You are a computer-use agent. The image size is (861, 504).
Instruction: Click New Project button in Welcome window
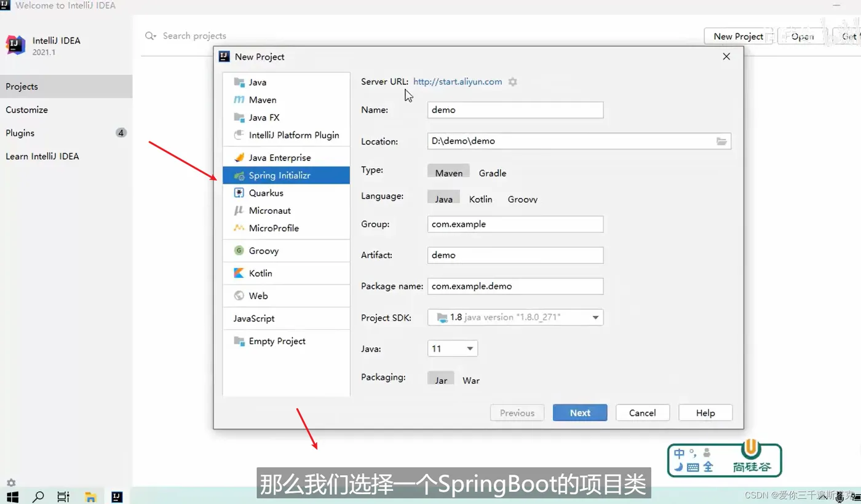coord(739,36)
